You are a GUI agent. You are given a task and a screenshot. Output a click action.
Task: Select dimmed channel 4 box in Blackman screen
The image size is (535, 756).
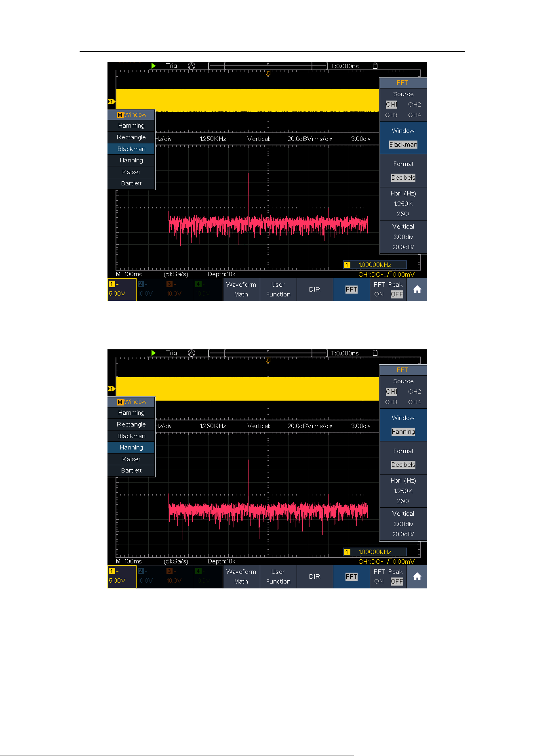click(x=208, y=290)
